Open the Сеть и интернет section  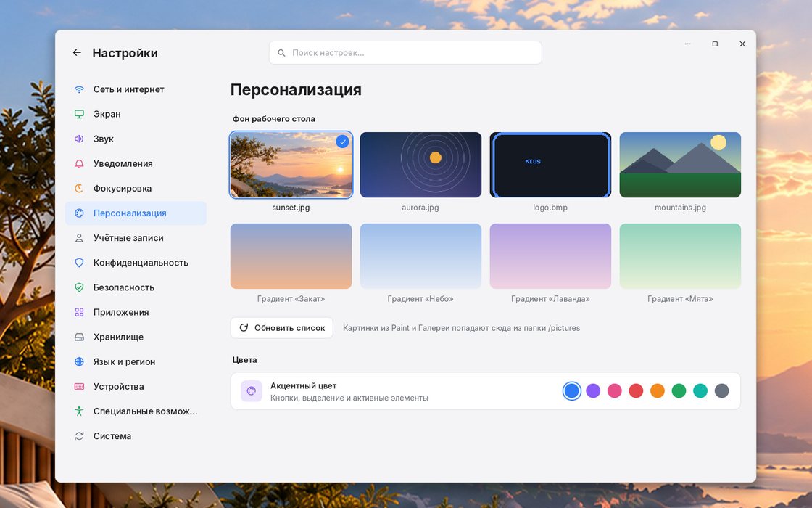click(x=136, y=89)
